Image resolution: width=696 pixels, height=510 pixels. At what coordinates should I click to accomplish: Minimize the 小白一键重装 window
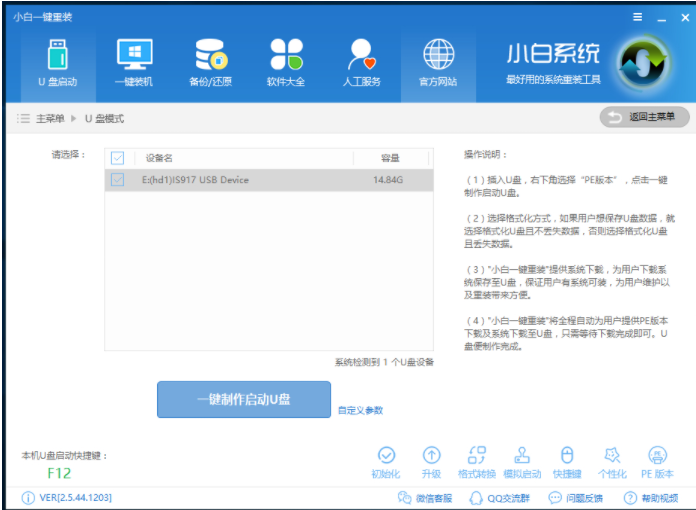pos(662,18)
